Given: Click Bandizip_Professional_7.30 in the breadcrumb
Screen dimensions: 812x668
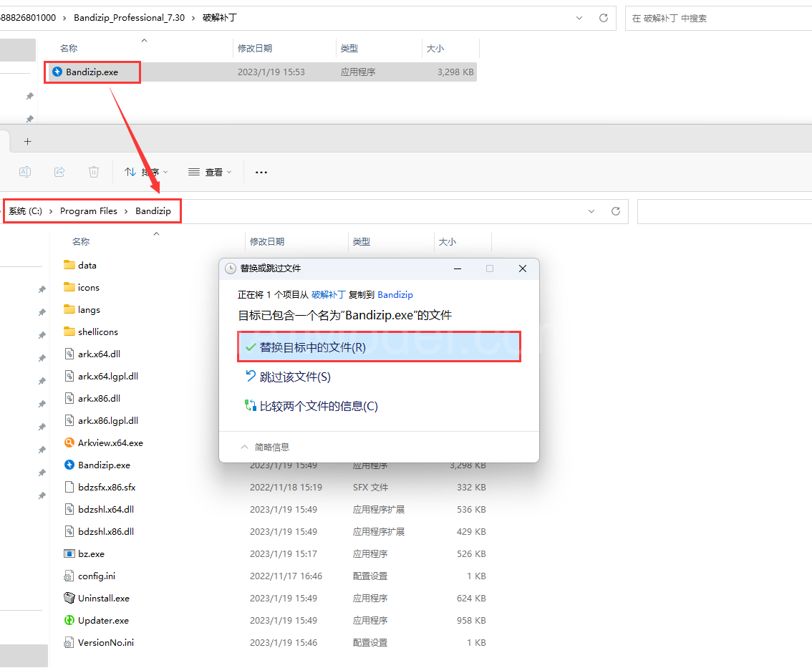Looking at the screenshot, I should [129, 18].
